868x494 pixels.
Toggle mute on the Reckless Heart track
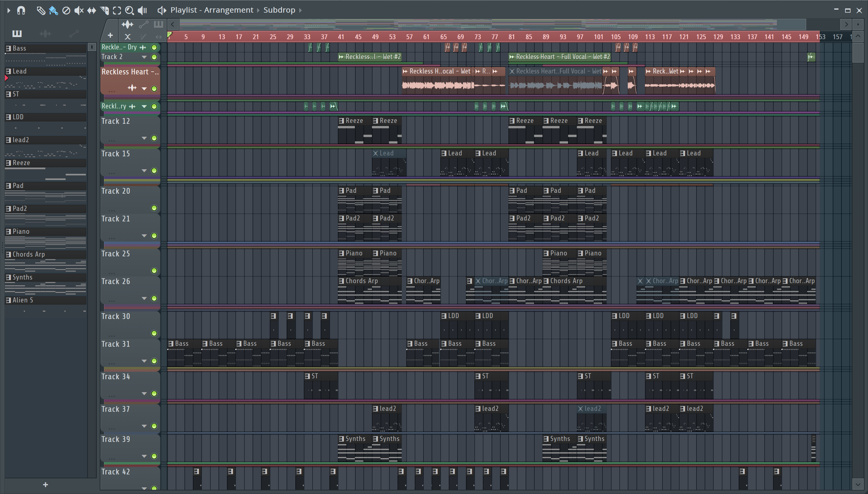point(154,89)
